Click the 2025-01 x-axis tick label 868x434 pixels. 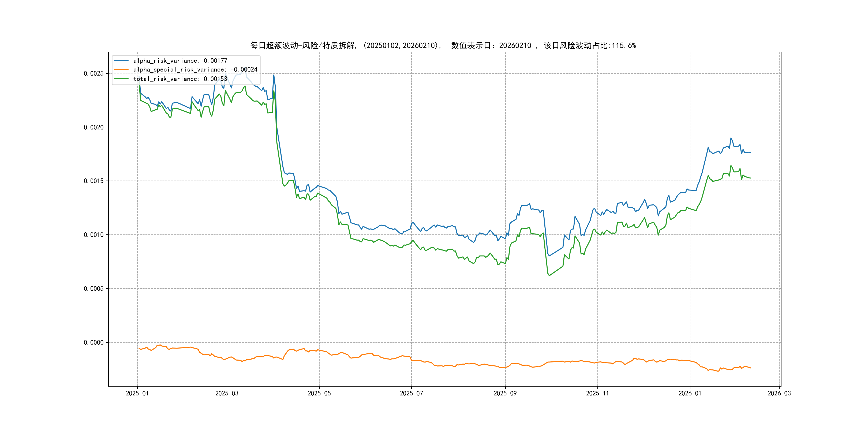pyautogui.click(x=137, y=393)
